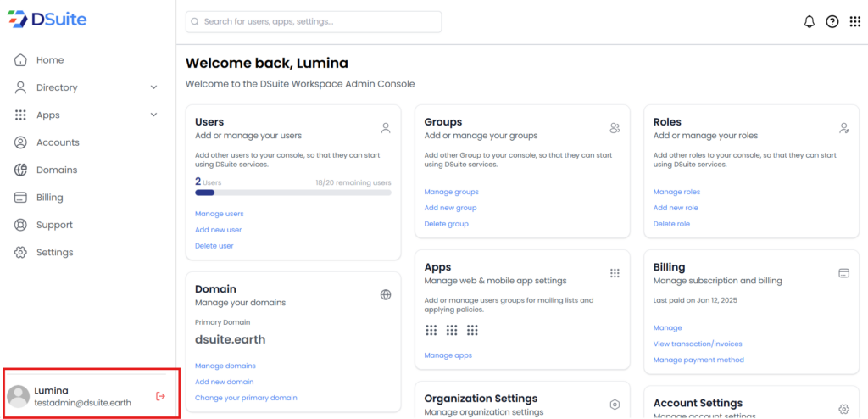Go to Domains in the sidebar

click(x=56, y=170)
